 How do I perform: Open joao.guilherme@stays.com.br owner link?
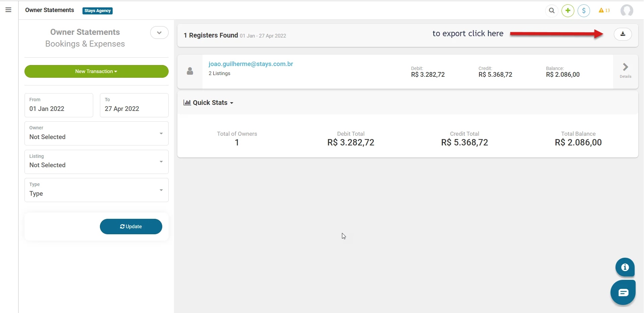click(x=250, y=64)
